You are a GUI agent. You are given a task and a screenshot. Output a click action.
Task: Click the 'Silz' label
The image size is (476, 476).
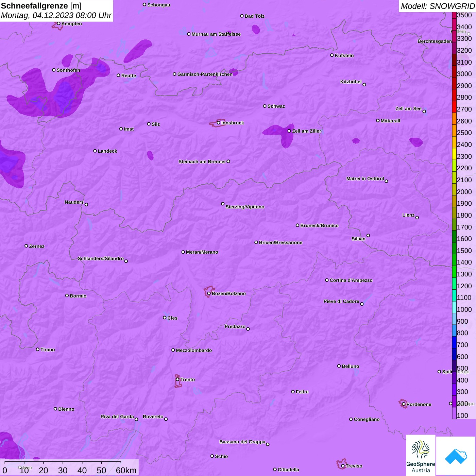coord(156,124)
